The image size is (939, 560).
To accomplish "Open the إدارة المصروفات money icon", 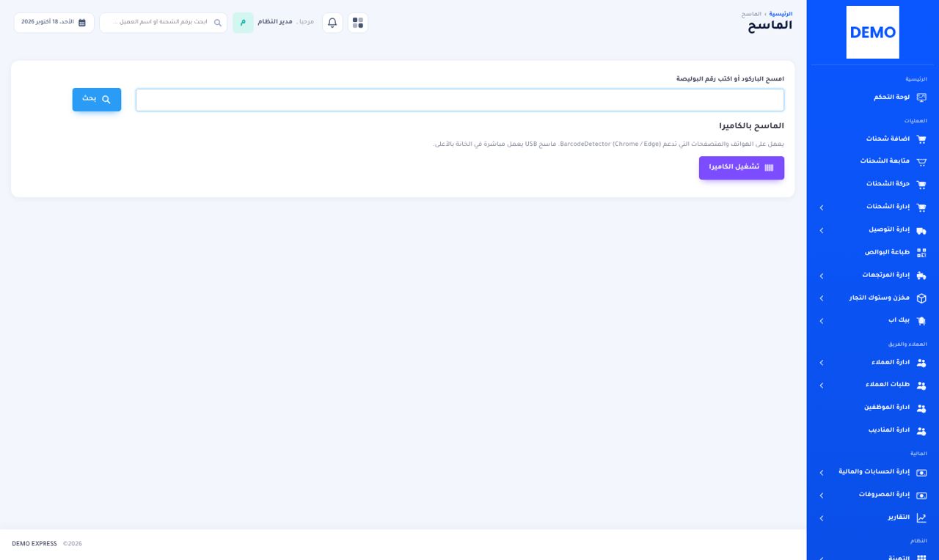I will pyautogui.click(x=921, y=495).
